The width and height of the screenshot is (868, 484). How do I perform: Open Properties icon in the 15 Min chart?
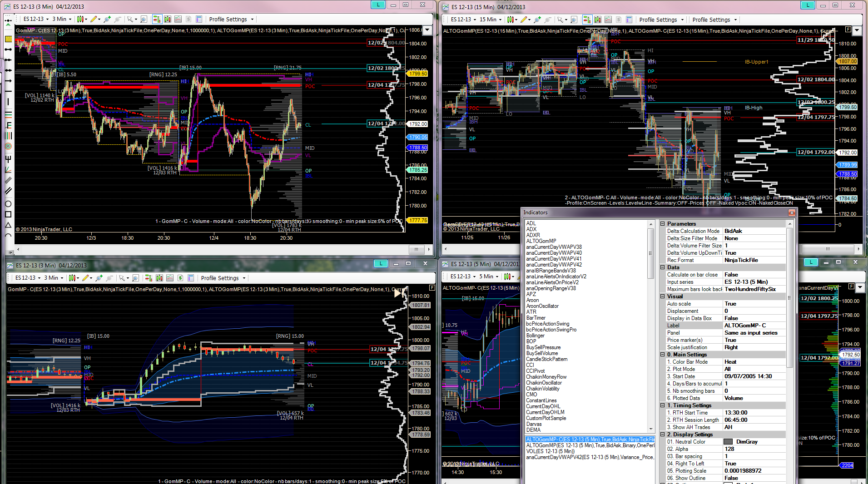(x=629, y=20)
